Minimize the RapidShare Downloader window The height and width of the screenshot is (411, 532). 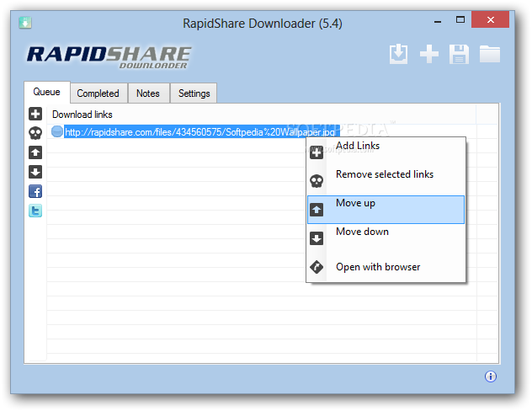[438, 21]
